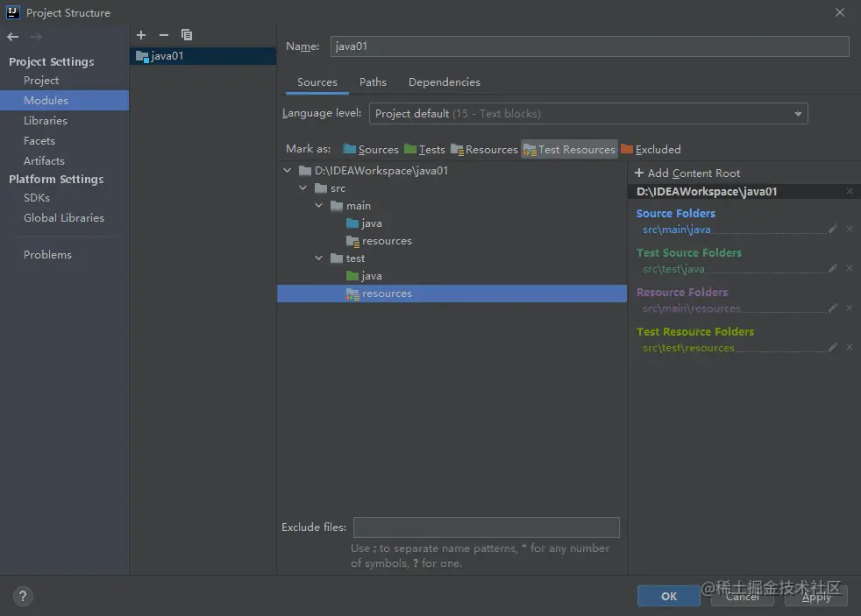Click the Apply button
The width and height of the screenshot is (861, 616).
pyautogui.click(x=816, y=596)
